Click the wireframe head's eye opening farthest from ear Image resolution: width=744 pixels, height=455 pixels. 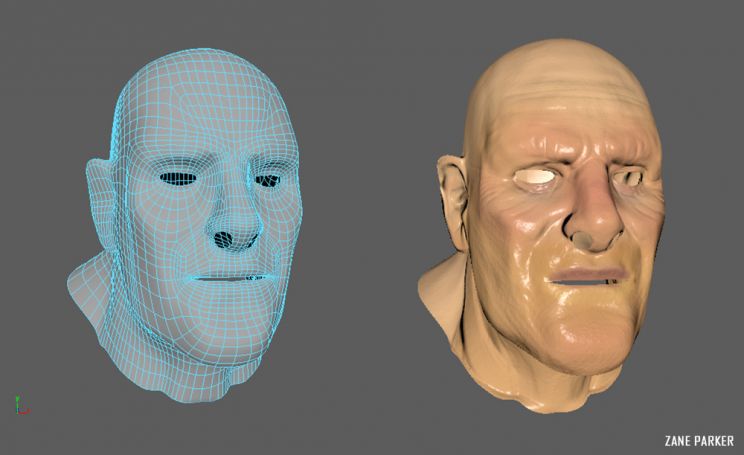tap(268, 181)
